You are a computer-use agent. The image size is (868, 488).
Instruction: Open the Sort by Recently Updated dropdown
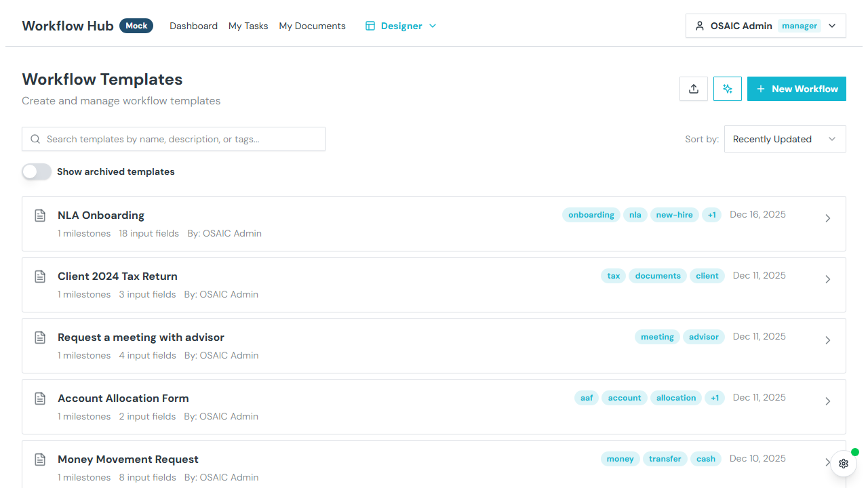pyautogui.click(x=785, y=139)
